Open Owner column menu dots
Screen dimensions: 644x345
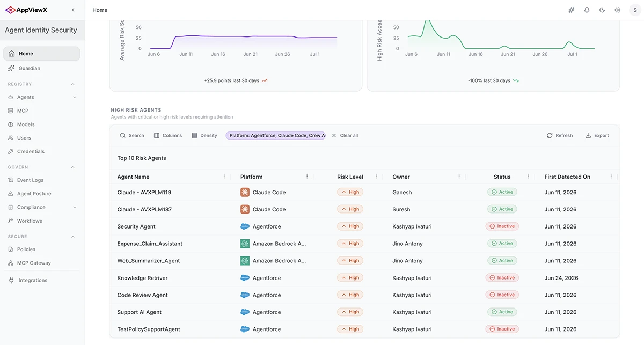[x=459, y=177]
